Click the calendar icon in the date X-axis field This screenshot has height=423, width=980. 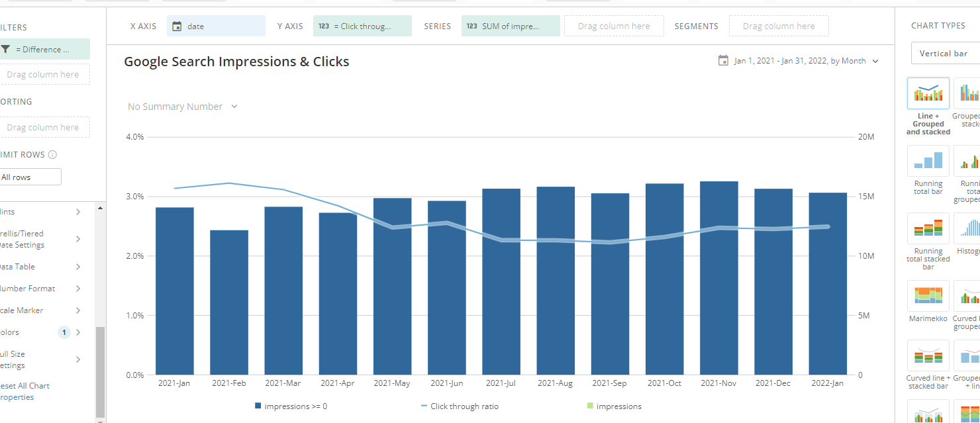176,25
